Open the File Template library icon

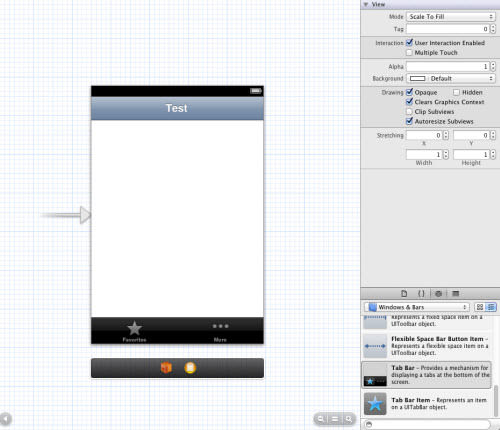404,294
